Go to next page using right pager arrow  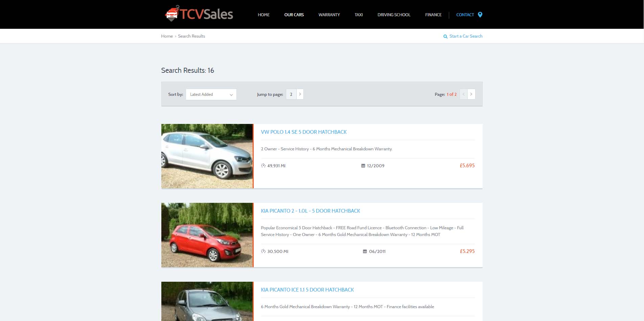coord(471,94)
